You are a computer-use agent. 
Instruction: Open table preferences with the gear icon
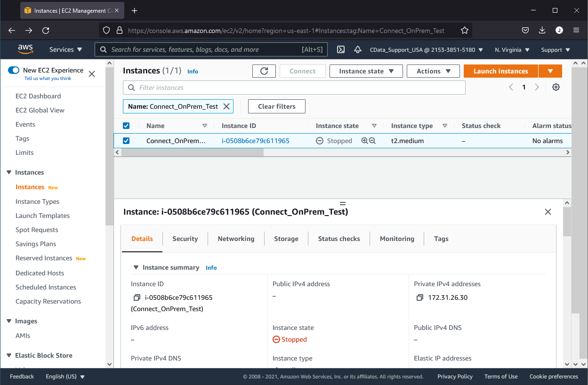pos(556,87)
